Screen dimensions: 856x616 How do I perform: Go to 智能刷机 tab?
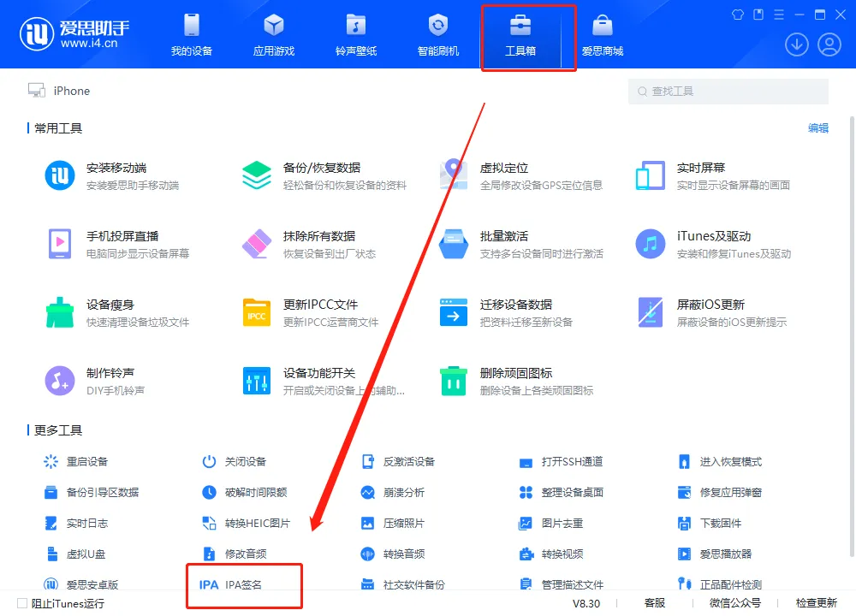(x=437, y=35)
